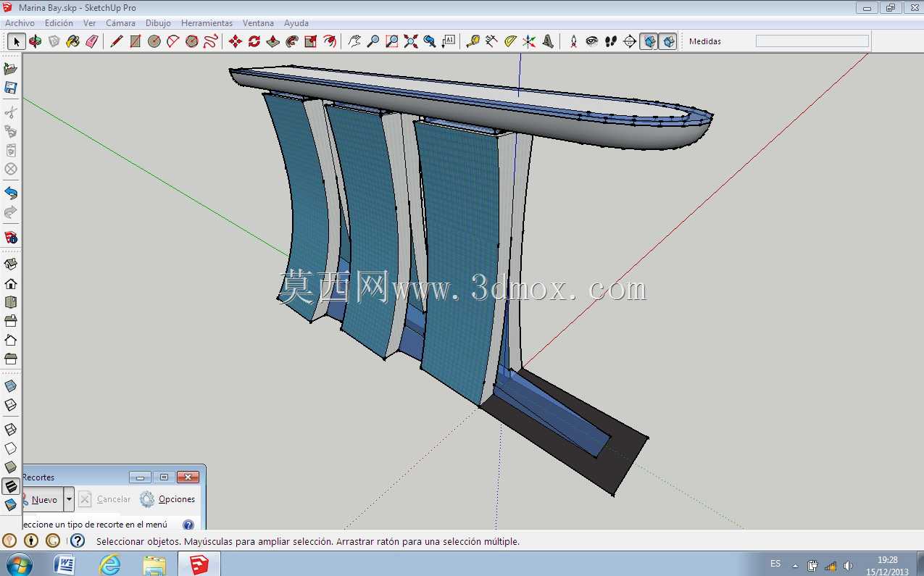The image size is (924, 576).
Task: Open the Herramientas menu
Action: coord(207,23)
